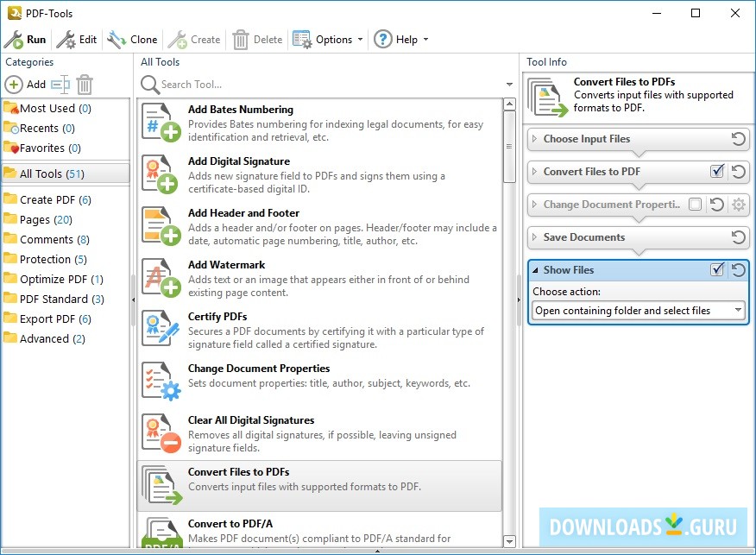
Task: Expand the Choose Input Files step
Action: tap(534, 138)
